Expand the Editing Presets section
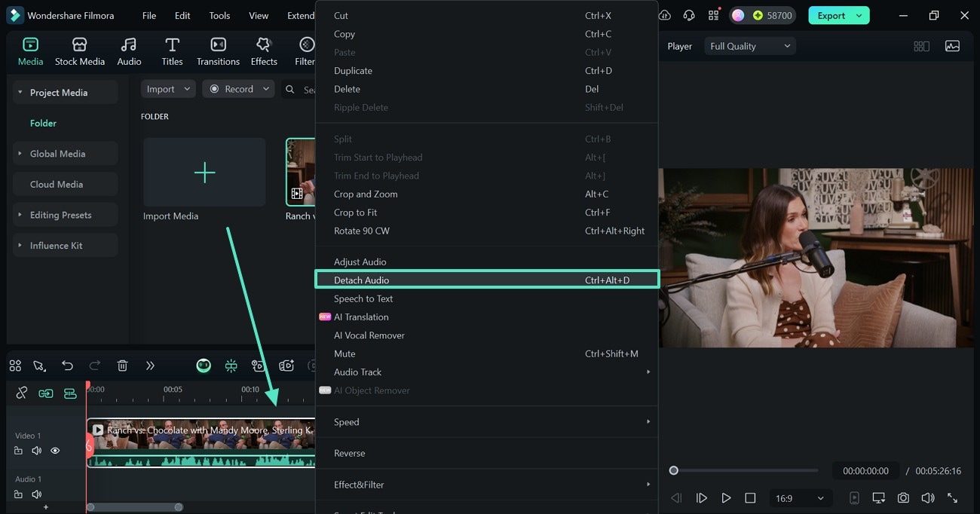The image size is (980, 514). click(20, 215)
